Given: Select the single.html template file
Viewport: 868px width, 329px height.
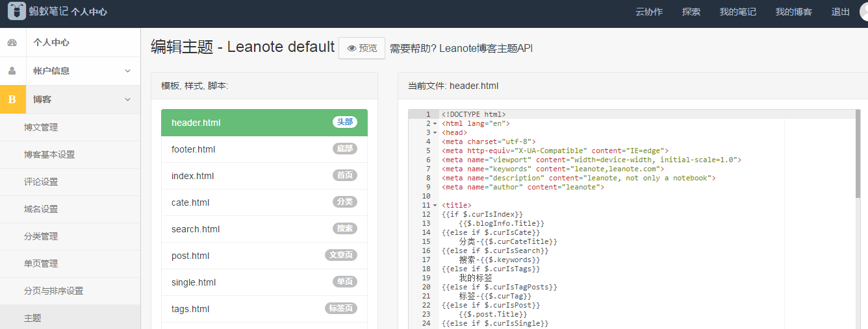Looking at the screenshot, I should coord(264,282).
